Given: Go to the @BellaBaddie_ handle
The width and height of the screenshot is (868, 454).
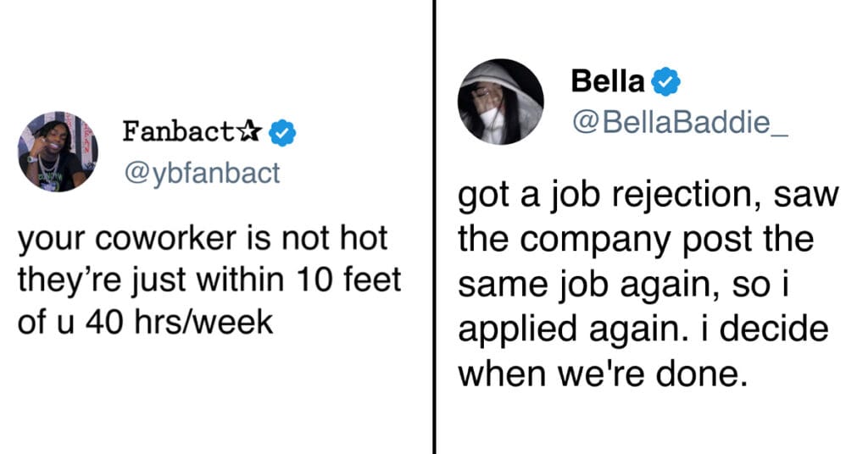Looking at the screenshot, I should [x=672, y=122].
